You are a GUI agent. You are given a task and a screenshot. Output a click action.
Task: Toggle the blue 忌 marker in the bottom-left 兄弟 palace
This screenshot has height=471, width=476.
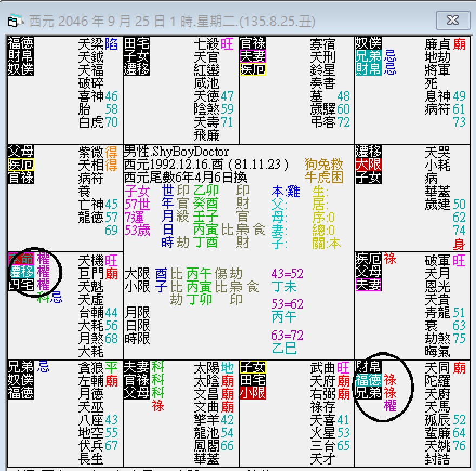[43, 367]
